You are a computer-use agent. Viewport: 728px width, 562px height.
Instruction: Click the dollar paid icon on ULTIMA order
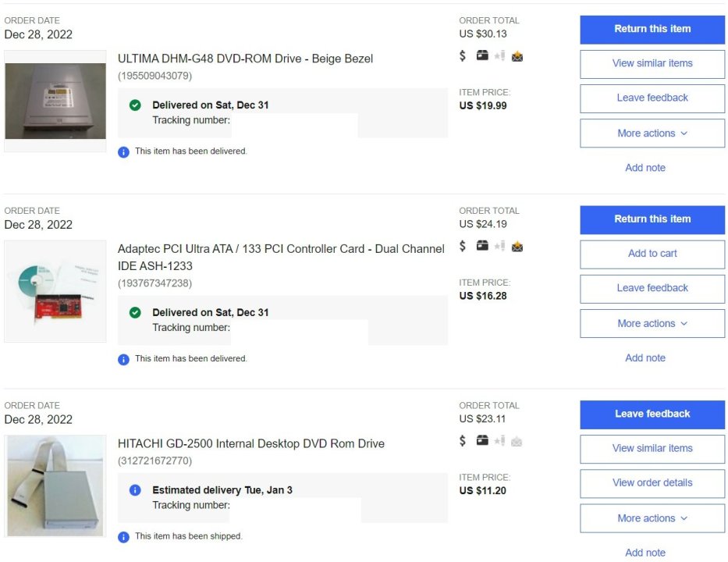[463, 55]
